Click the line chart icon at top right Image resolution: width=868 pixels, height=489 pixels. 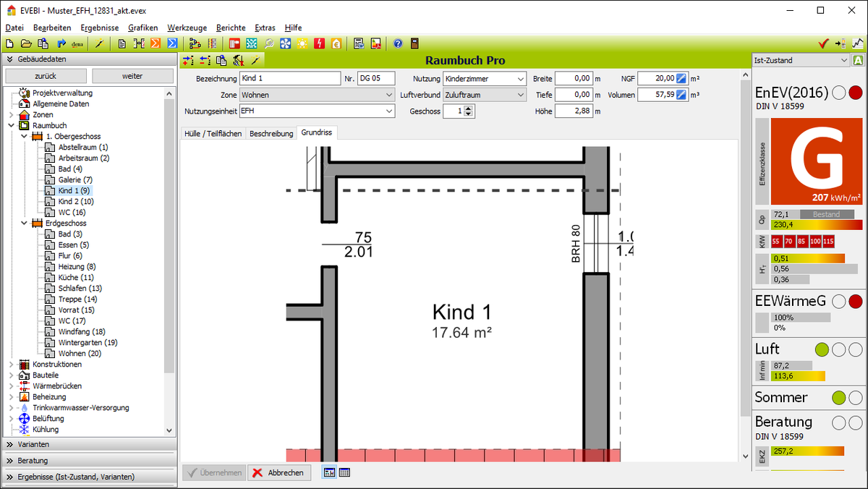pyautogui.click(x=857, y=43)
